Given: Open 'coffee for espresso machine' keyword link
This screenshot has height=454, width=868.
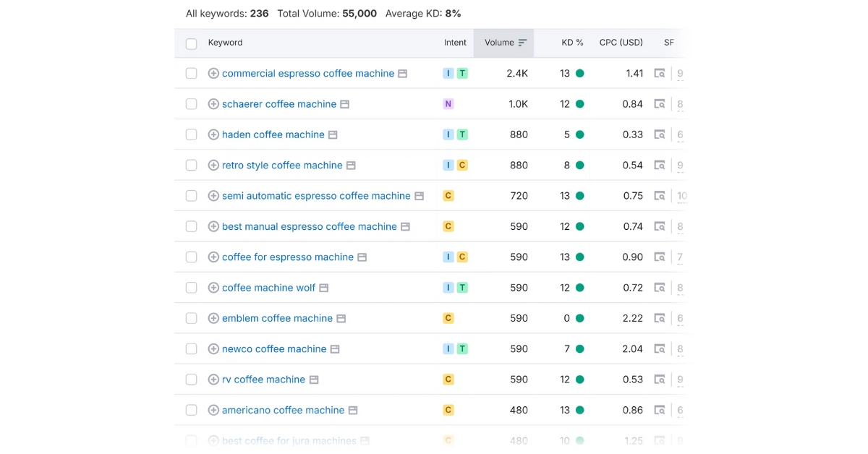Looking at the screenshot, I should [x=288, y=257].
